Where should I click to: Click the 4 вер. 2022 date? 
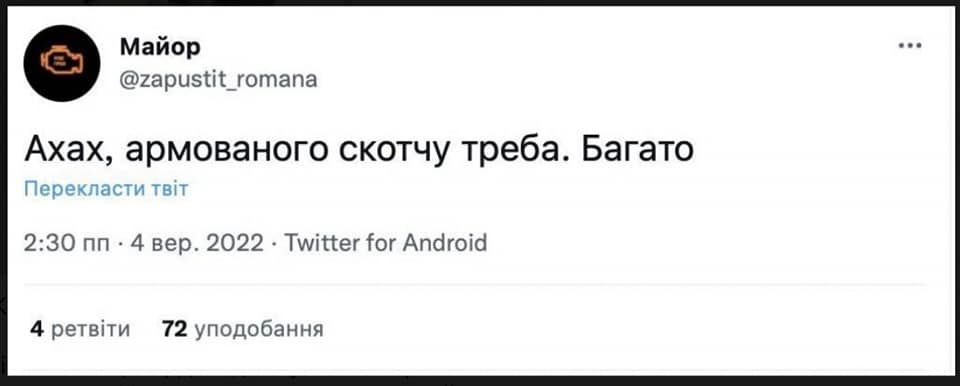click(197, 243)
